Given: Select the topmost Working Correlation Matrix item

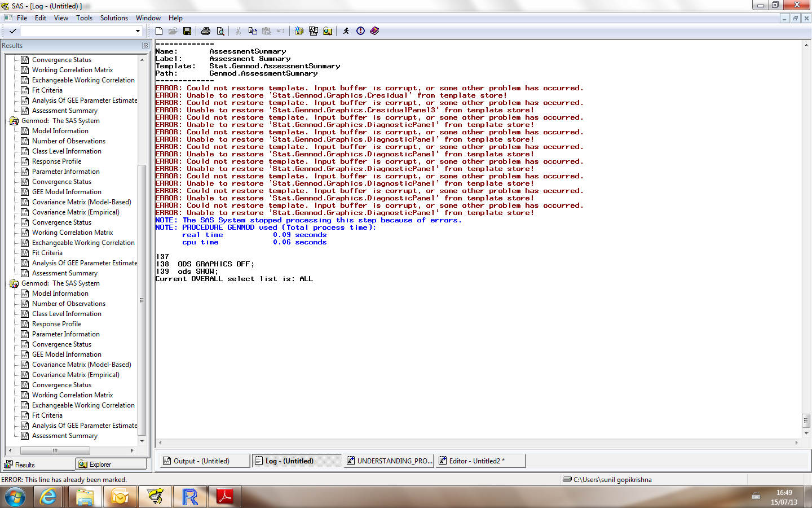Looking at the screenshot, I should click(72, 70).
